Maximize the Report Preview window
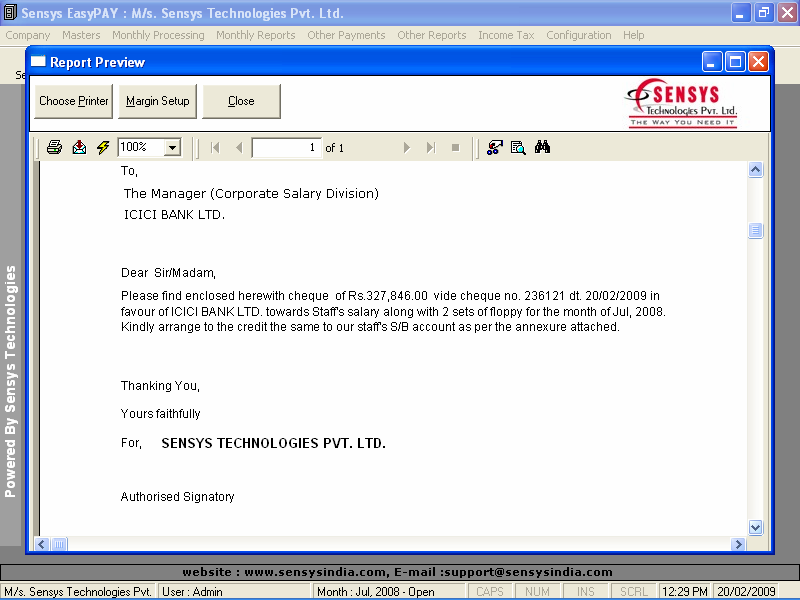The image size is (800, 600). click(735, 62)
